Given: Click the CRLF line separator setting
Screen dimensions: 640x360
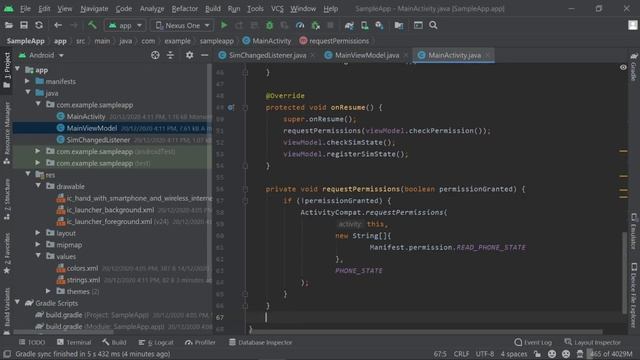Looking at the screenshot, I should coord(461,354).
